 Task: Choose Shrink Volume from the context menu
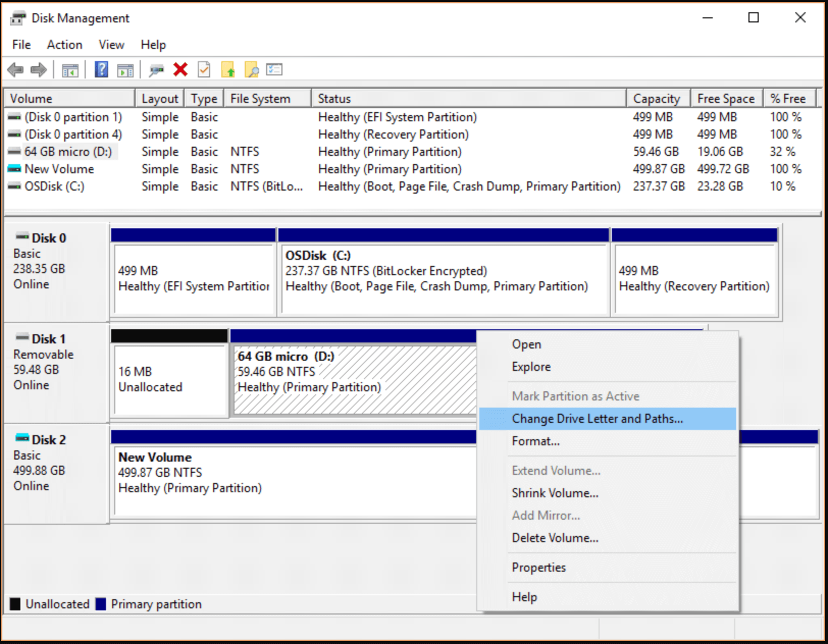coord(555,493)
